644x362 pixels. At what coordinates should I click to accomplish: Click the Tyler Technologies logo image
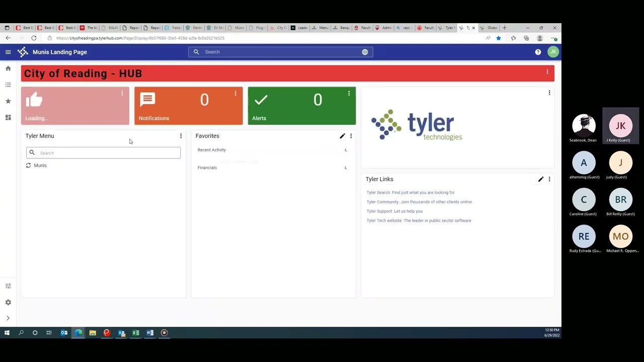tap(417, 125)
